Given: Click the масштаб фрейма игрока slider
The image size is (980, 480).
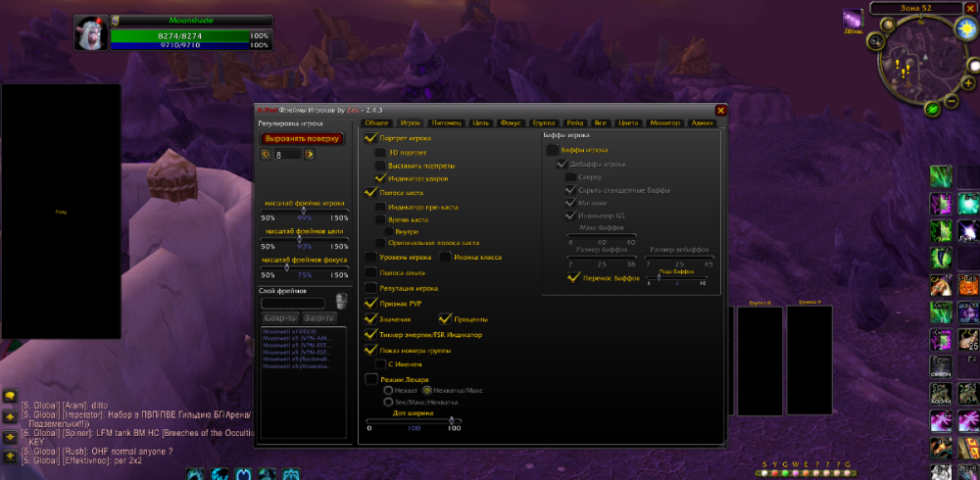Looking at the screenshot, I should coord(305,211).
